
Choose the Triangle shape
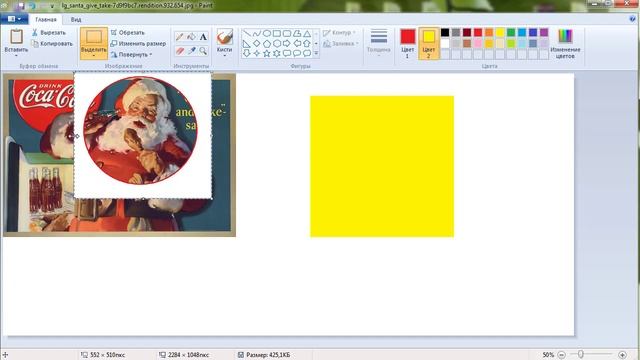307,33
